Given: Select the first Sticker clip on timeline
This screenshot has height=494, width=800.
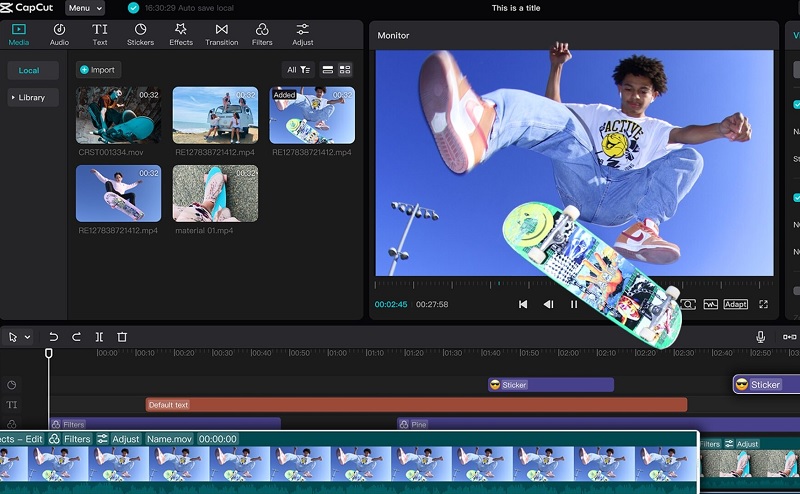Looking at the screenshot, I should click(x=551, y=385).
